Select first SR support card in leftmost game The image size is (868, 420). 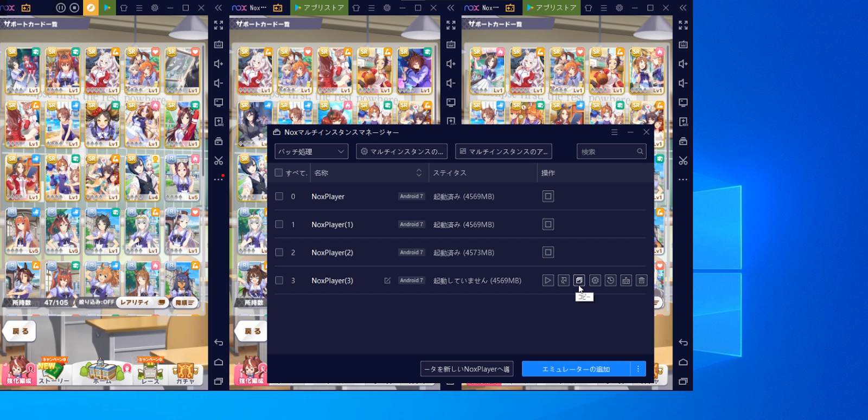(x=23, y=71)
